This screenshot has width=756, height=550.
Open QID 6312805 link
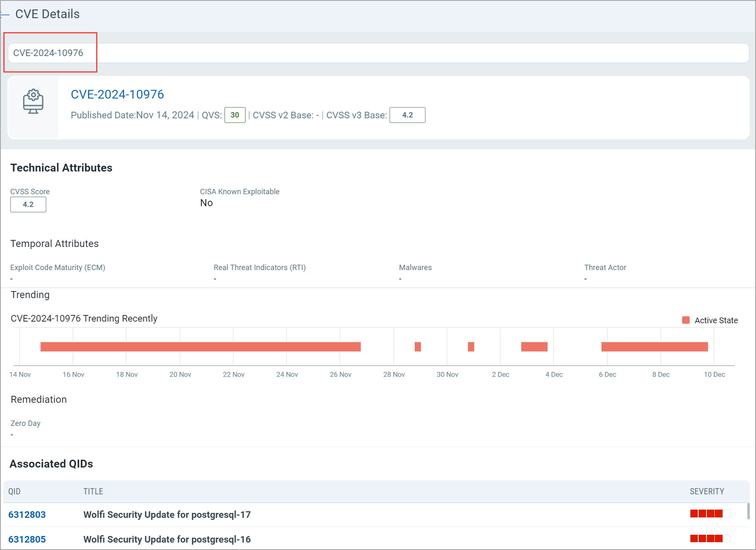point(27,539)
